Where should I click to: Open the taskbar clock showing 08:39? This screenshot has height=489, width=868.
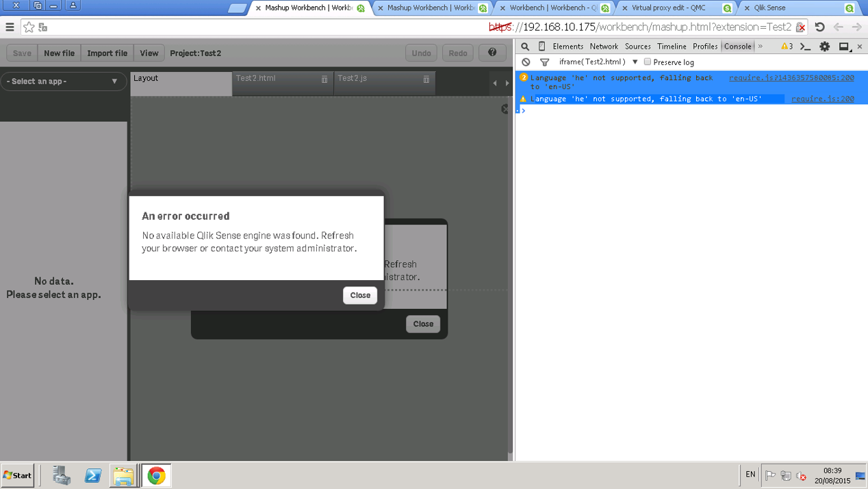(832, 475)
